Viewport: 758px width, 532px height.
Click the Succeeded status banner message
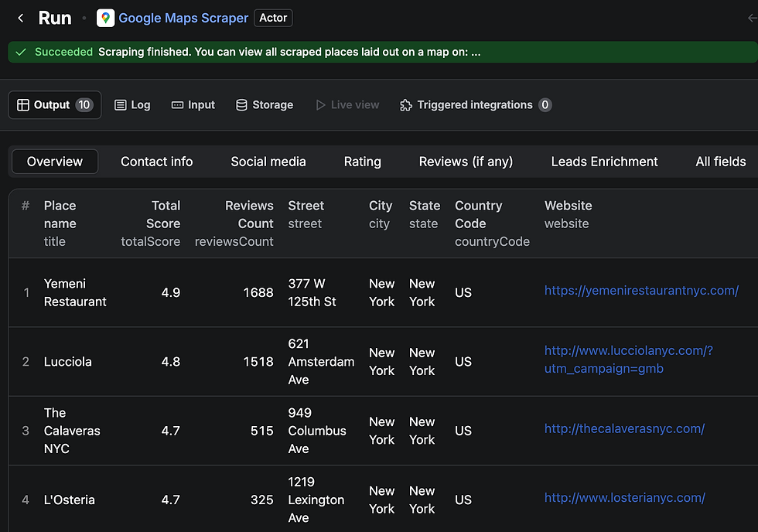point(261,52)
